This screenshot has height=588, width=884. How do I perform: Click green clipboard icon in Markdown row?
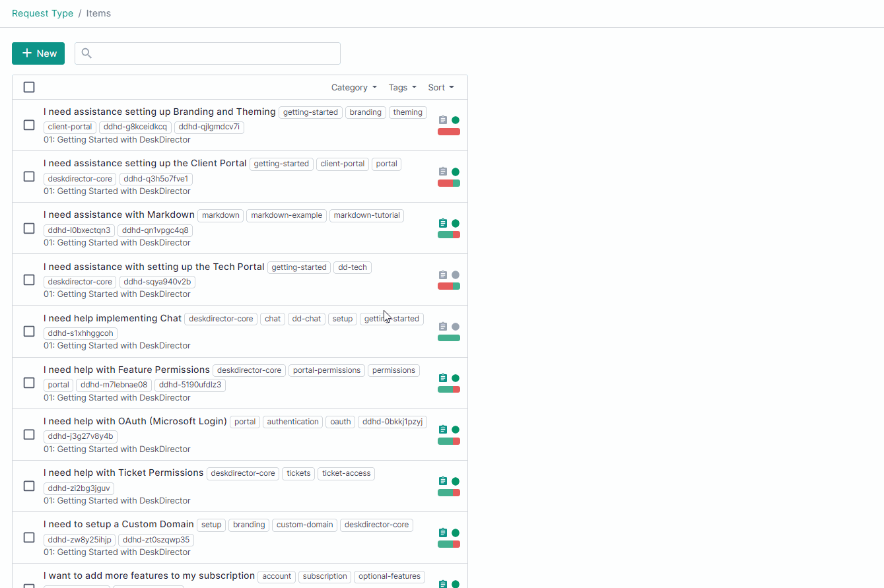(443, 223)
